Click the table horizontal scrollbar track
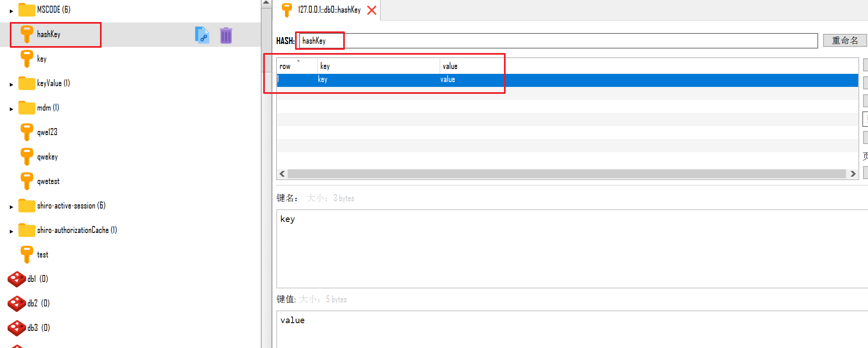 (567, 174)
